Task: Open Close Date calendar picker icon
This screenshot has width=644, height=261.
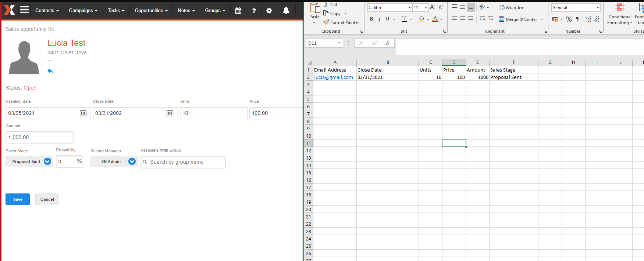Action: pos(170,113)
